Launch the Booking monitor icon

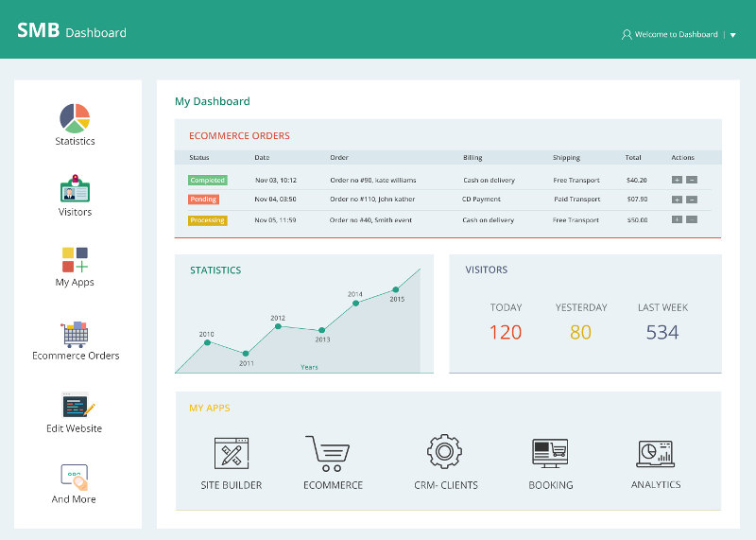pos(550,453)
